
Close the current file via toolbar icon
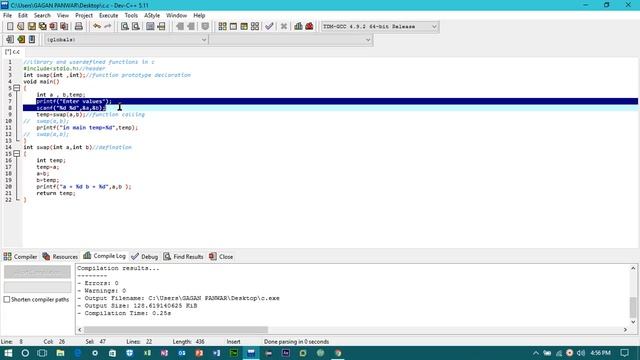[53, 27]
